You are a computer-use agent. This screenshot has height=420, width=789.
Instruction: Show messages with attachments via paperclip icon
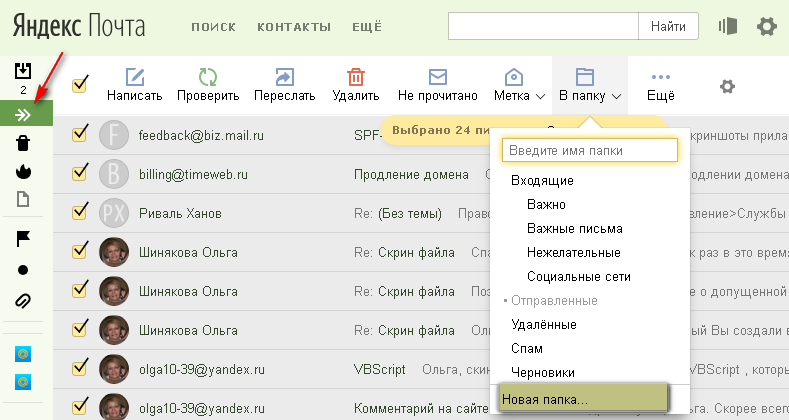[x=23, y=301]
